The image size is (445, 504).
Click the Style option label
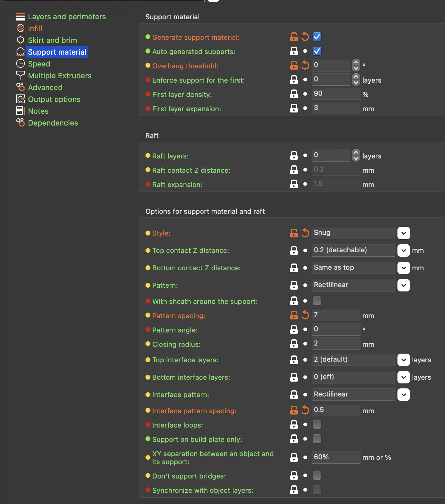[161, 233]
